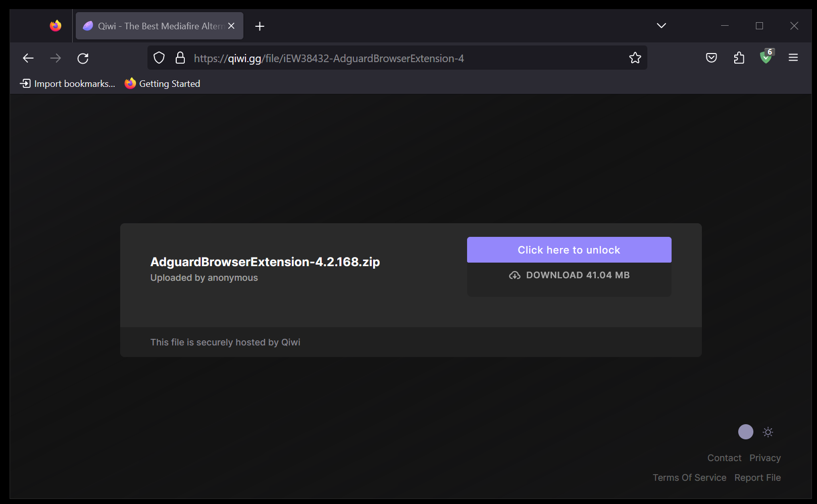Go back using the back arrow
The height and width of the screenshot is (504, 817).
28,58
